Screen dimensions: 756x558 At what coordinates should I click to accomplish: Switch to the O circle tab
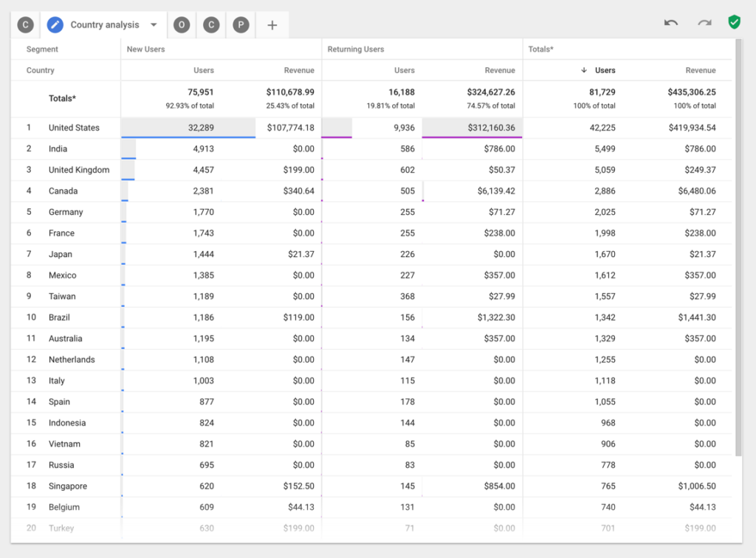pyautogui.click(x=181, y=25)
